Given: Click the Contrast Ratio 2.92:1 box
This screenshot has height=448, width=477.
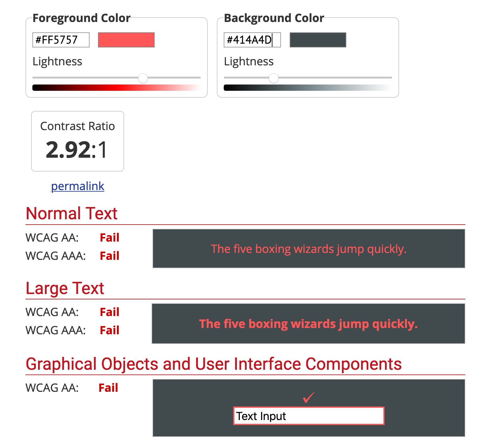Looking at the screenshot, I should point(77,141).
